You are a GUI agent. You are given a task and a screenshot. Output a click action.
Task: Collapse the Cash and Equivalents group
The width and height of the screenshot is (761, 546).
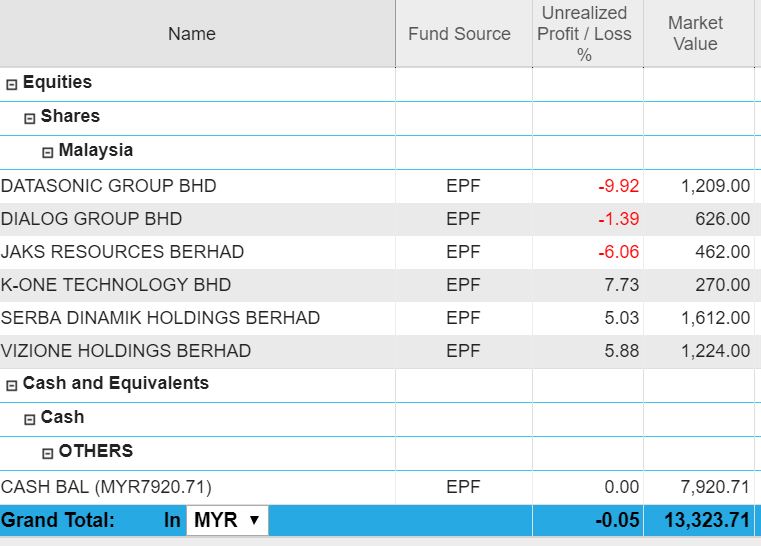(x=12, y=385)
